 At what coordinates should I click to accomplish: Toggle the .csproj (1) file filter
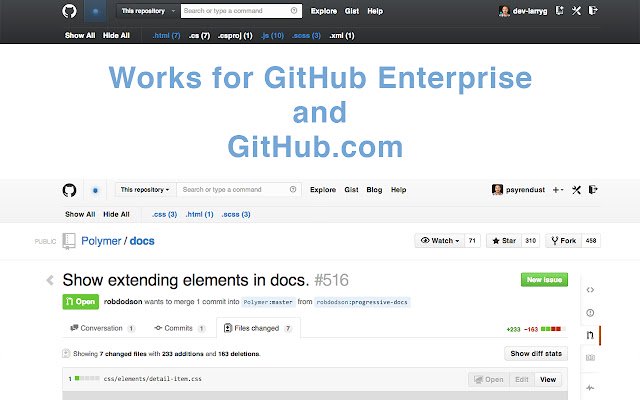coord(235,36)
